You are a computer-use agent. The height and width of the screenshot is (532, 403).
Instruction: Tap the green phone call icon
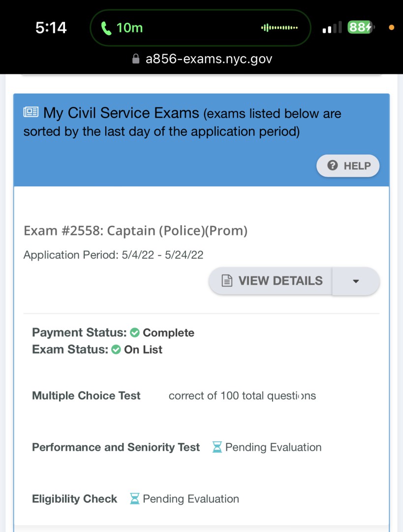click(x=106, y=28)
